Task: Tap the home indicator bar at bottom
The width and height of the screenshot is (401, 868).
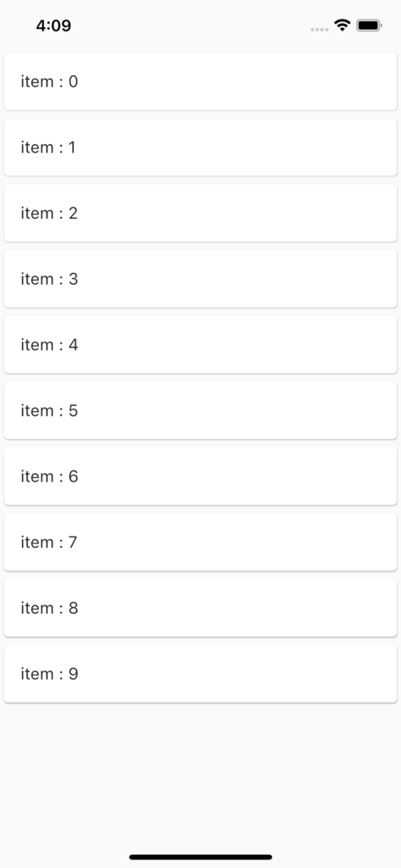Action: 200,857
